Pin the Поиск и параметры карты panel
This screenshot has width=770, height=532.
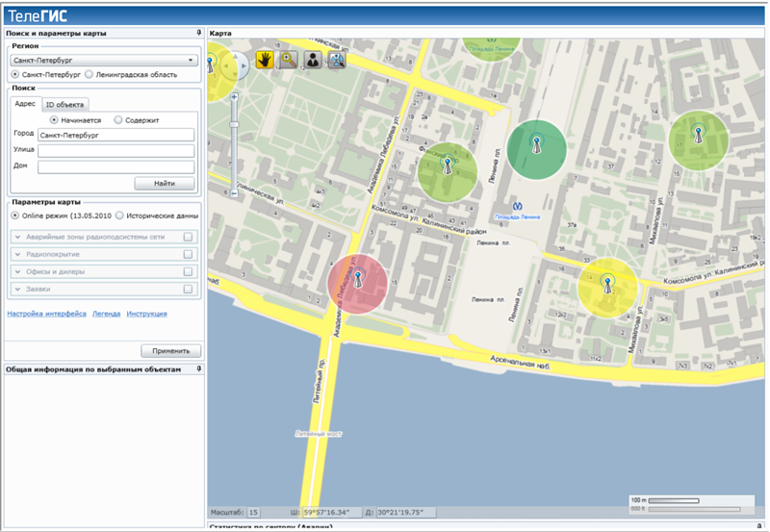[x=197, y=33]
